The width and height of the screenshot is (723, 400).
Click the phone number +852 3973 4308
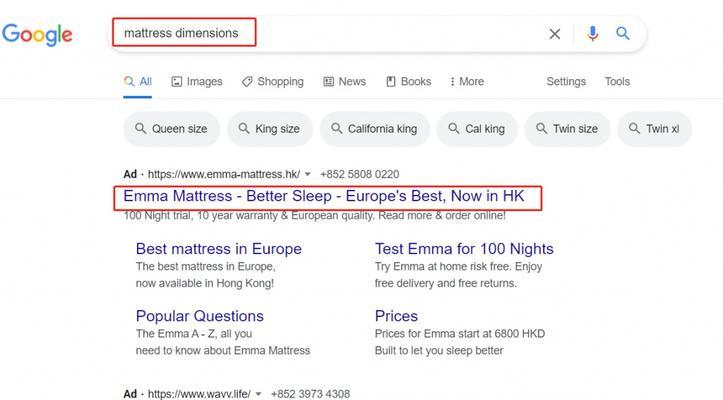pyautogui.click(x=310, y=394)
